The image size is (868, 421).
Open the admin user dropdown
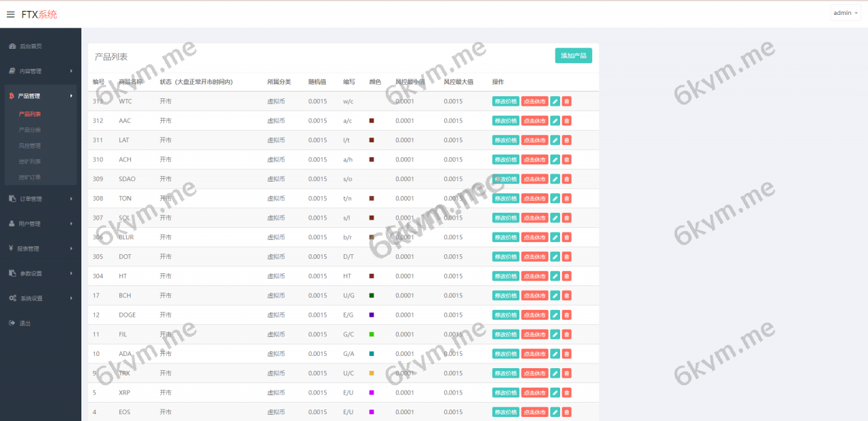pyautogui.click(x=845, y=13)
